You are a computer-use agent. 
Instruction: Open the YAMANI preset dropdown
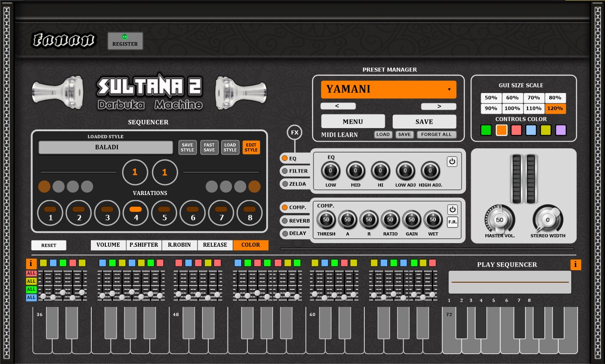click(389, 89)
